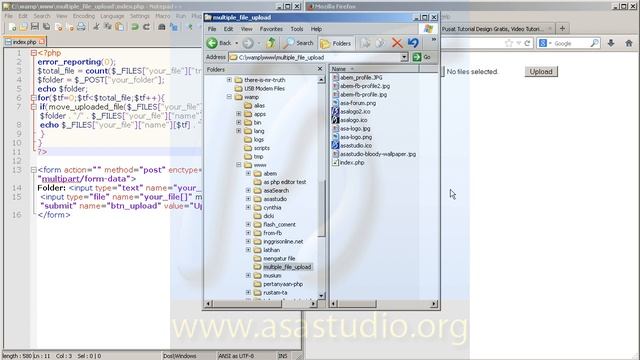640x360 pixels.
Task: Click Save icon in Notepad++ toolbar
Action: 35,27
